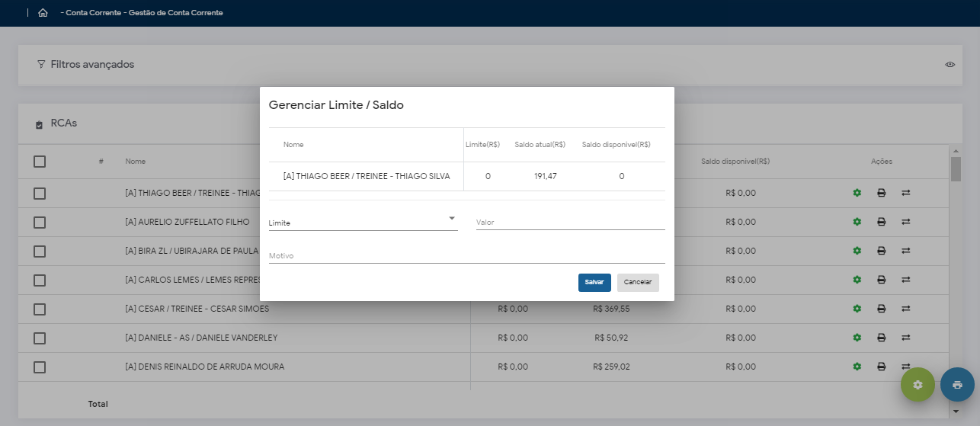Image resolution: width=980 pixels, height=426 pixels.
Task: Click the blue floating print button
Action: coord(957,385)
